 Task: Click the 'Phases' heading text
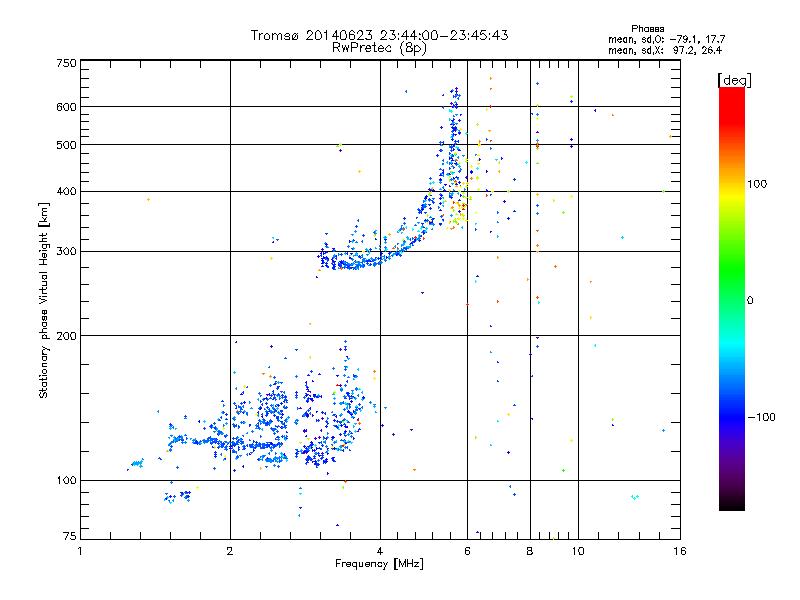point(647,29)
